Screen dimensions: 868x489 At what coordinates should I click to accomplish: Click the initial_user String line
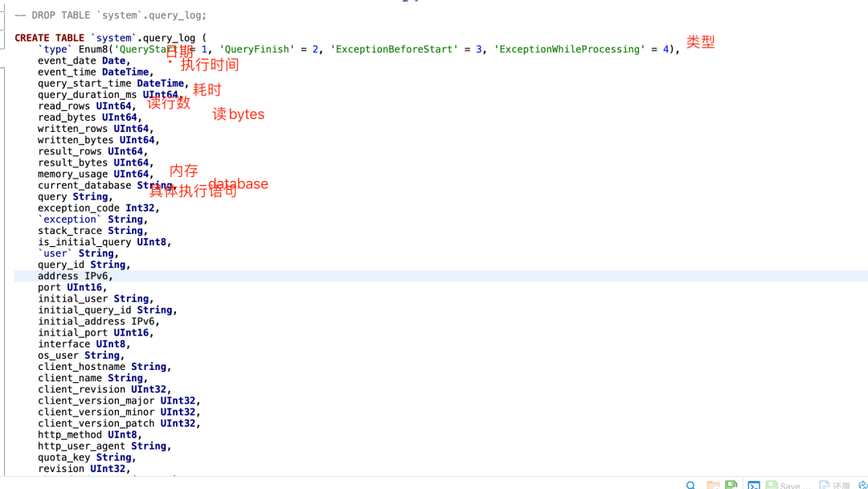[95, 299]
